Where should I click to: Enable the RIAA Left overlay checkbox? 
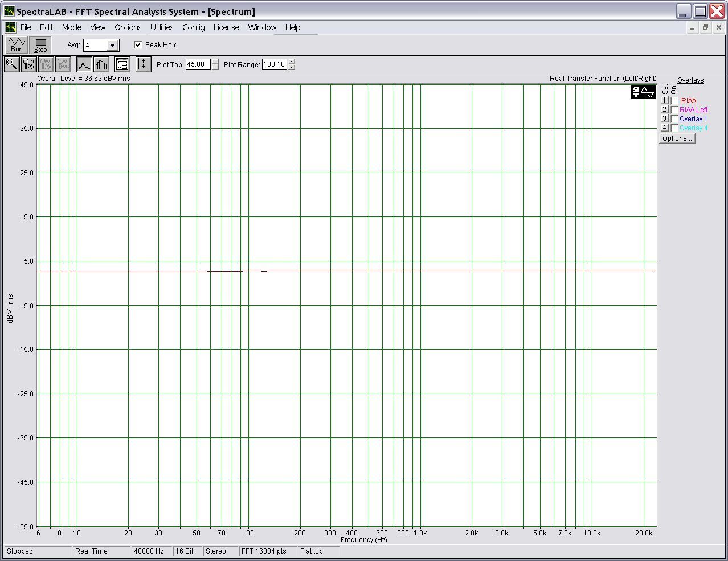coord(675,110)
